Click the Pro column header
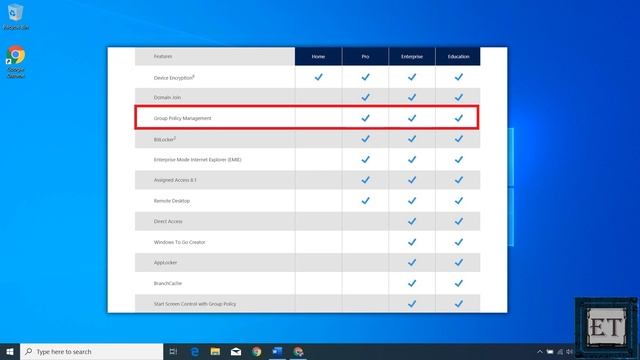The width and height of the screenshot is (640, 360). (x=365, y=56)
